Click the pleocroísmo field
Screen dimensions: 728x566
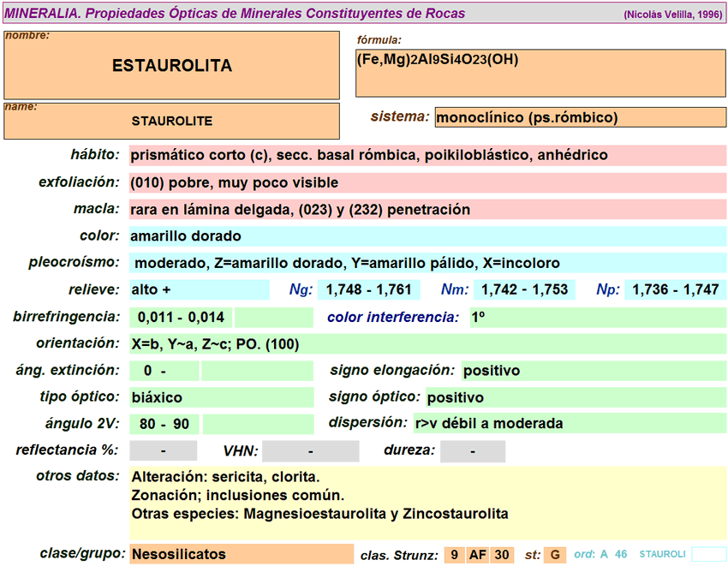[427, 263]
